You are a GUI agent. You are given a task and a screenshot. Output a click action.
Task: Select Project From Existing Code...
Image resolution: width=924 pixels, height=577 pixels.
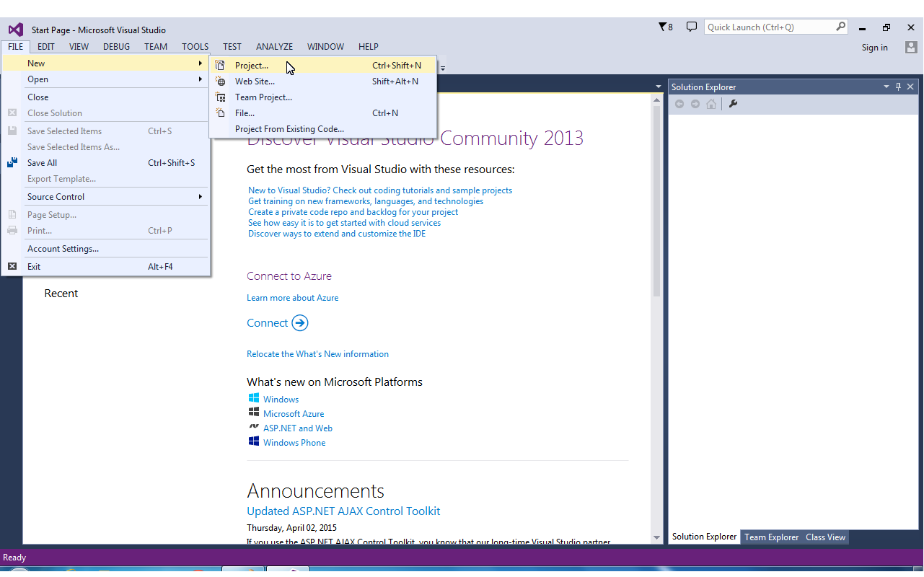[x=323, y=129]
